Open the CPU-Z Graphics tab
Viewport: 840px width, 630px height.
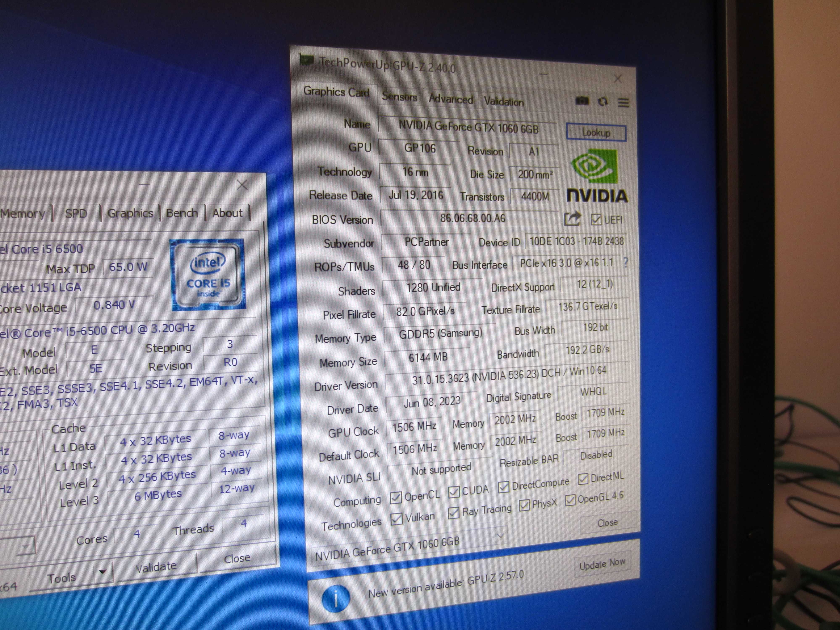click(130, 213)
